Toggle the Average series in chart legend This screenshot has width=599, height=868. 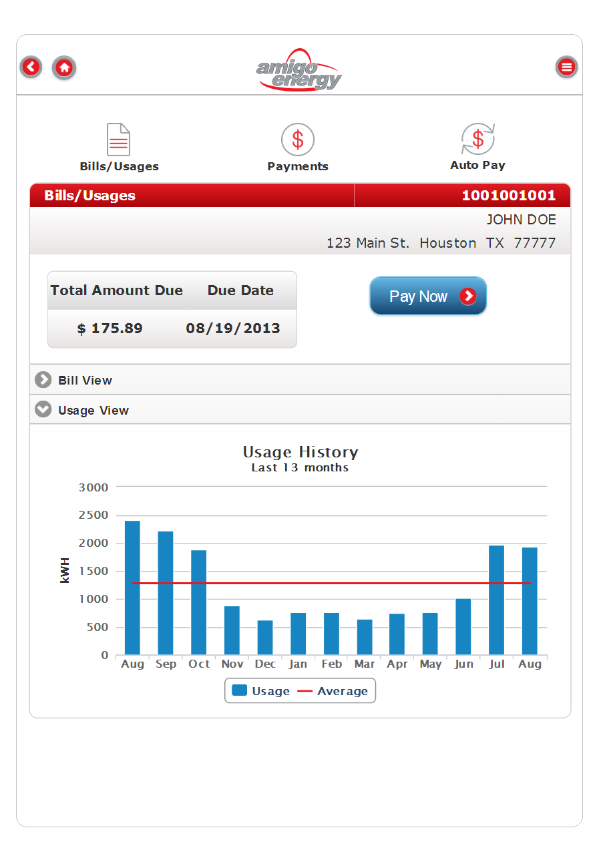tap(333, 691)
